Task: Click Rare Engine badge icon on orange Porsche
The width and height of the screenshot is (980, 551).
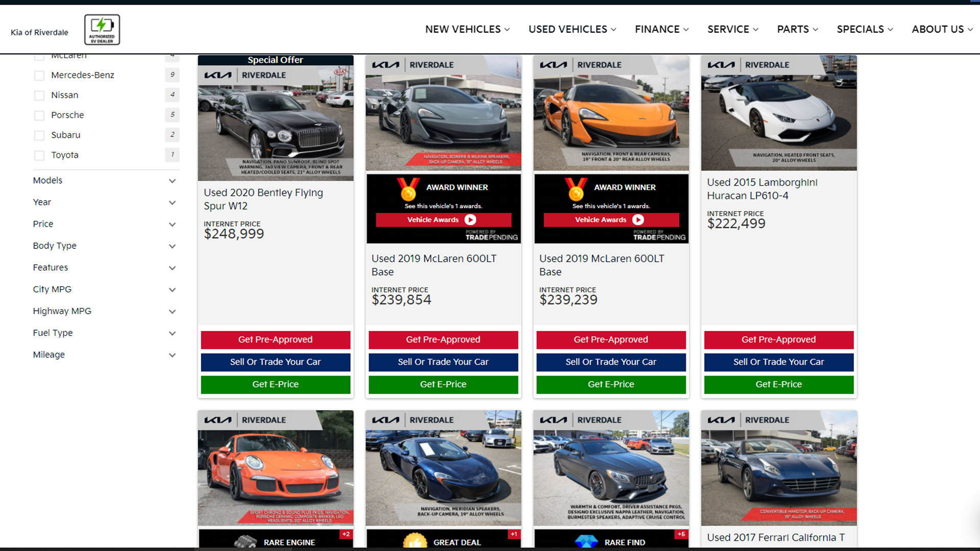Action: point(245,541)
